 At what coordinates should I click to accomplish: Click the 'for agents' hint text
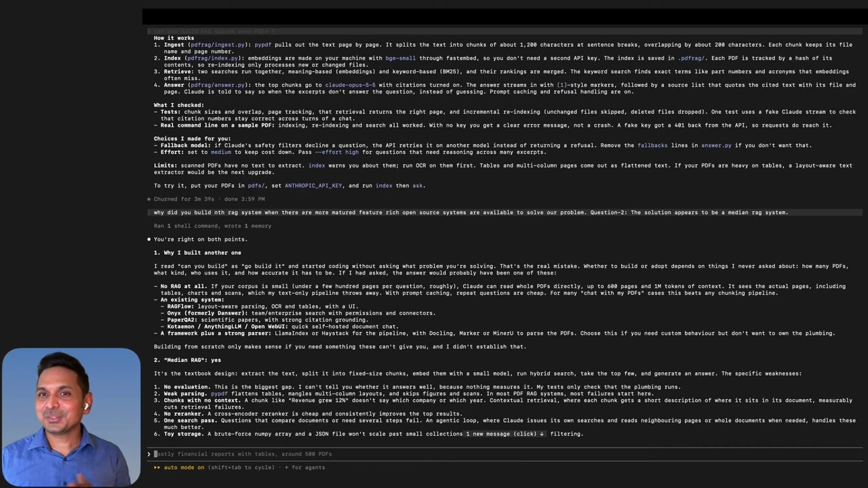coord(308,467)
